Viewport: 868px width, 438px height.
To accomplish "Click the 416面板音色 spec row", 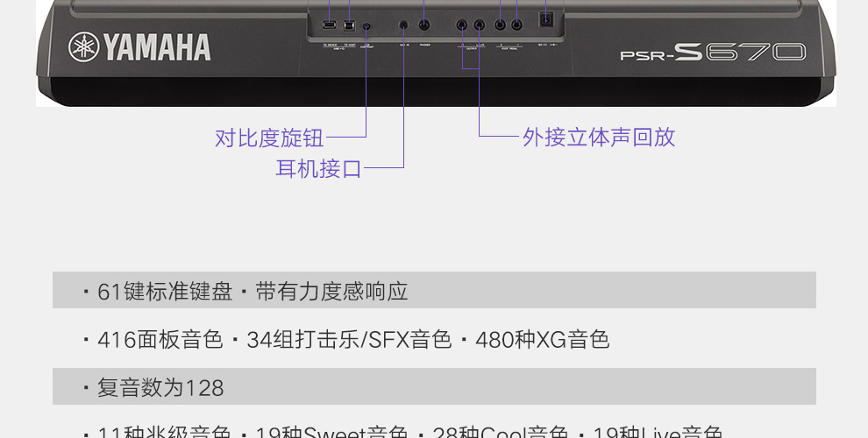I will pyautogui.click(x=434, y=339).
